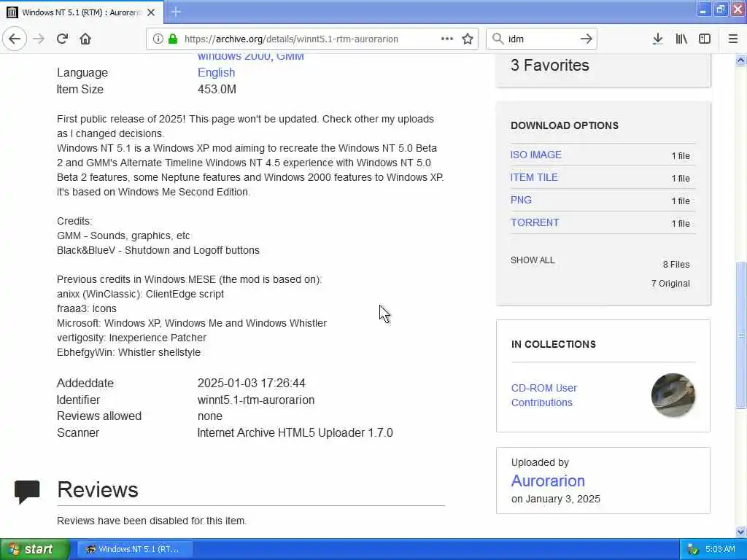This screenshot has width=747, height=560.
Task: Click the Item Size value 453.0M
Action: click(217, 89)
